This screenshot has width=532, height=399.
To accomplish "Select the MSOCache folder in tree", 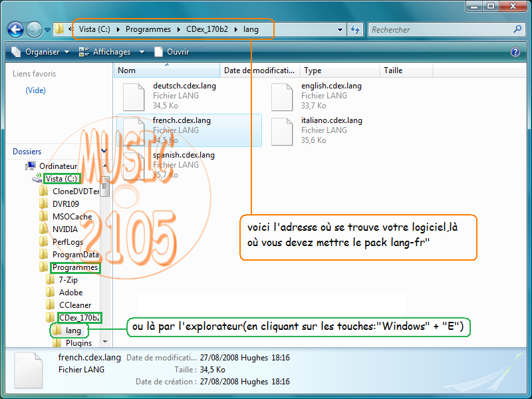I will click(x=72, y=217).
